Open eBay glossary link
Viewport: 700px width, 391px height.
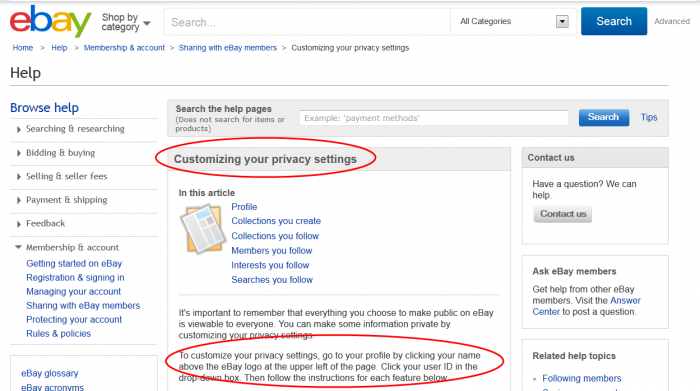(x=50, y=373)
